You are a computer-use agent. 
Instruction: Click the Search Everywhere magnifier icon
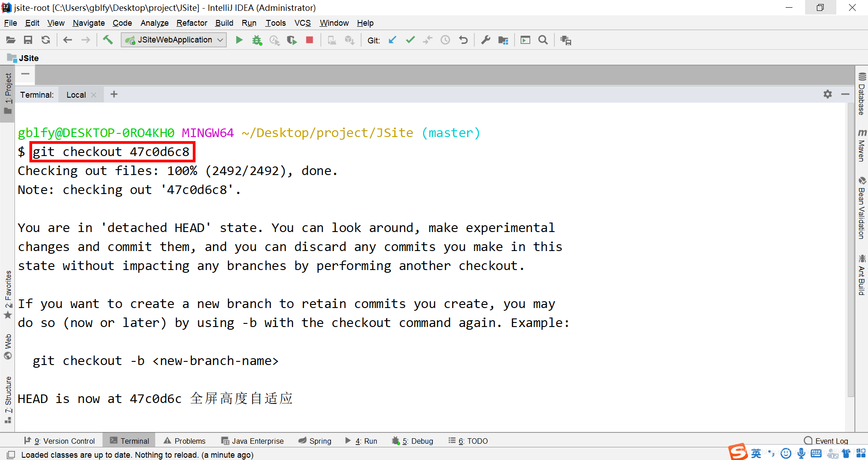pos(543,40)
